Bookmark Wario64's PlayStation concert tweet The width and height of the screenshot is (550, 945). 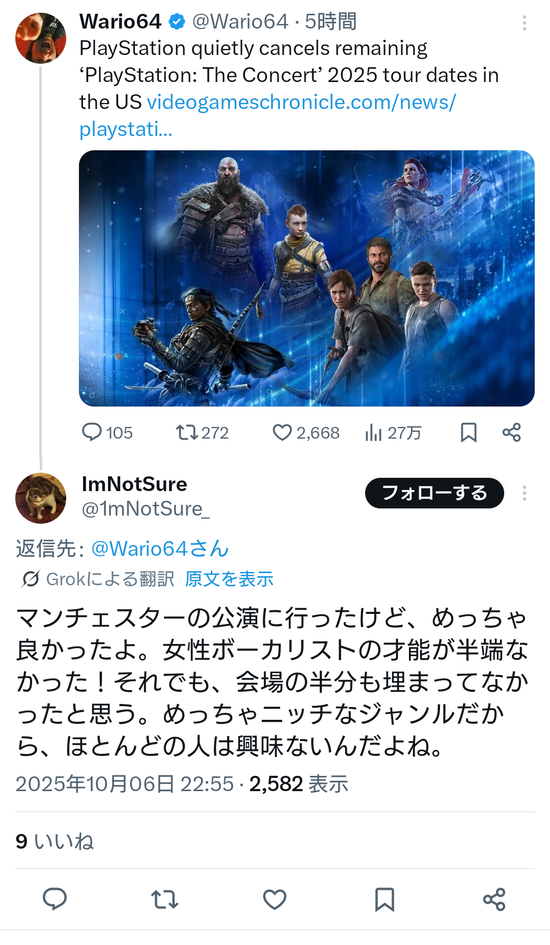pyautogui.click(x=469, y=433)
